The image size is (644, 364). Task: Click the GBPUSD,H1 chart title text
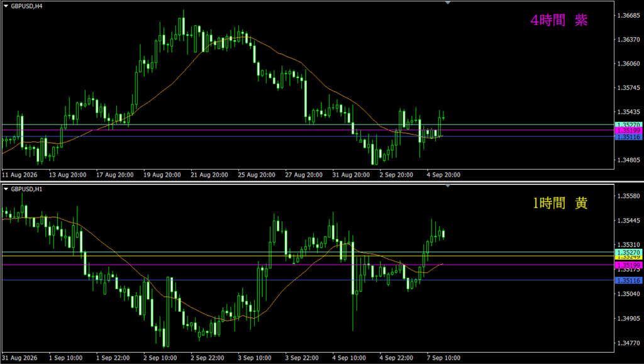(x=26, y=189)
